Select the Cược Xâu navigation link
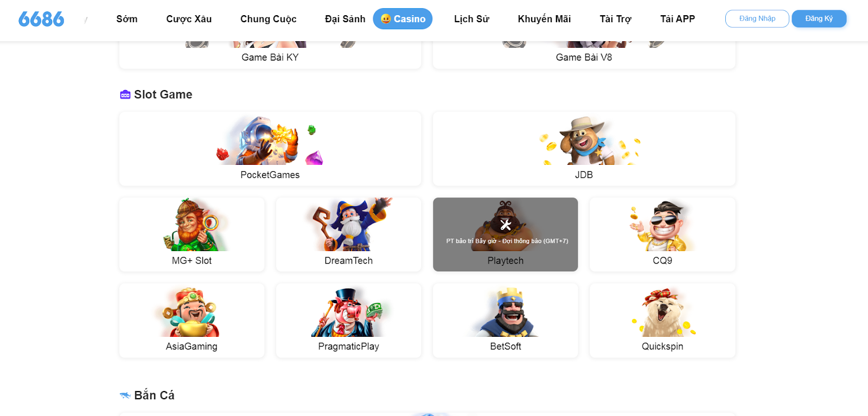The height and width of the screenshot is (416, 868). (189, 19)
